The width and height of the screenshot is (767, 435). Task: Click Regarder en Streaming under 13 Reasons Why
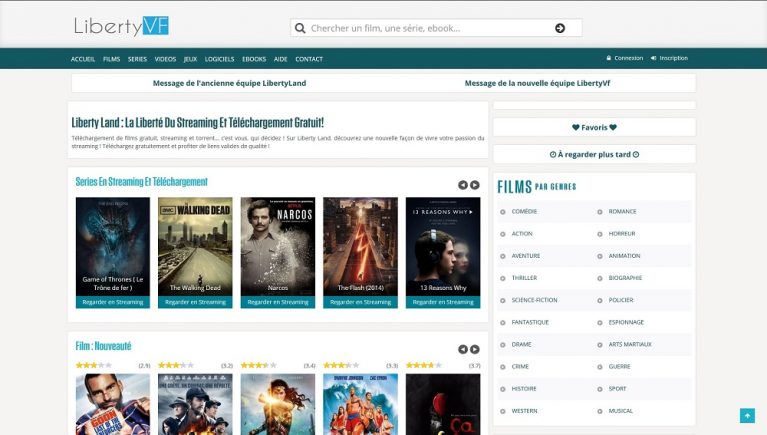point(443,302)
